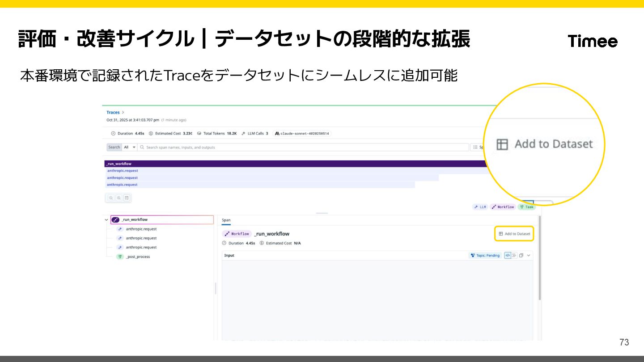Open the Traces breadcrumb link
This screenshot has height=362, width=644.
click(x=113, y=113)
